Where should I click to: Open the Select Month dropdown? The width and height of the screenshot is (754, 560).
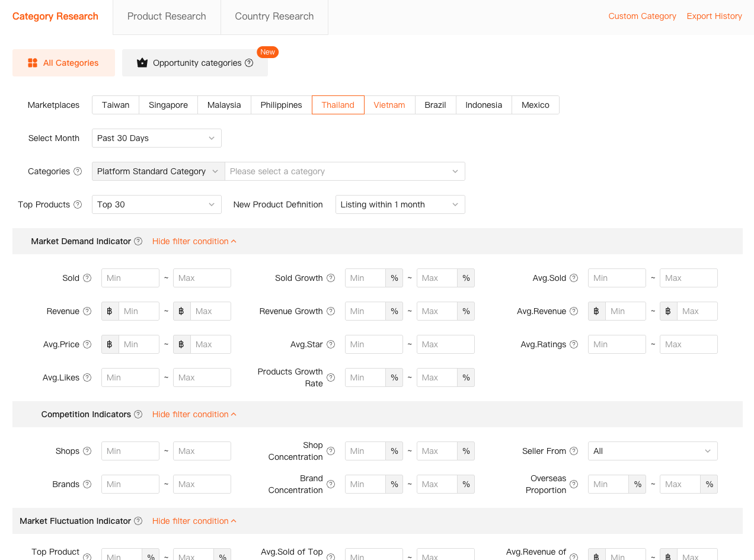(156, 138)
